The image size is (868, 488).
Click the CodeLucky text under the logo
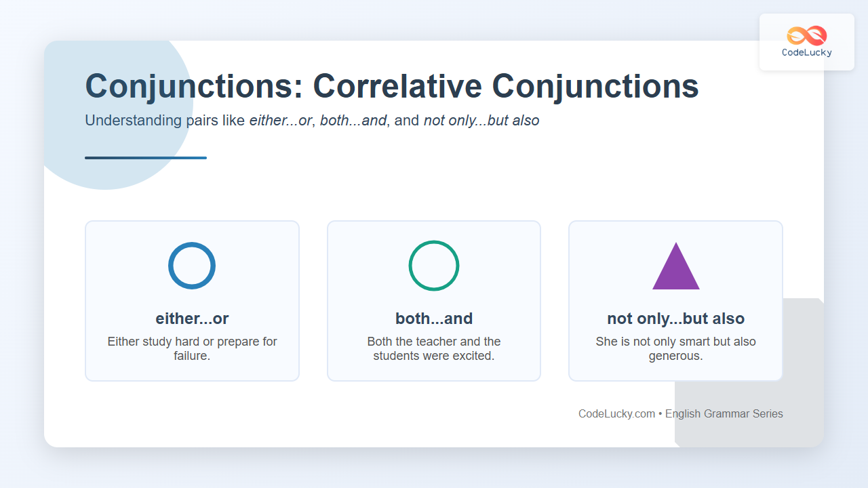click(806, 53)
